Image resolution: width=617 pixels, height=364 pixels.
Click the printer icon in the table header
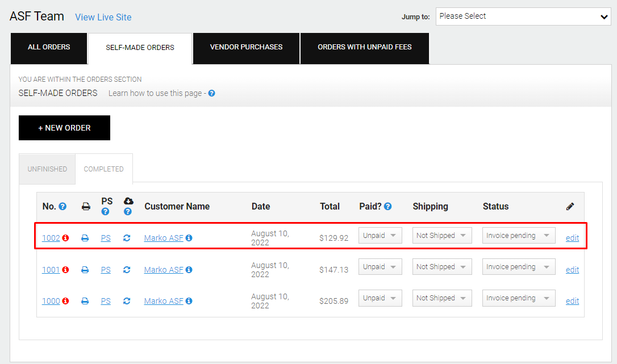[x=86, y=206]
